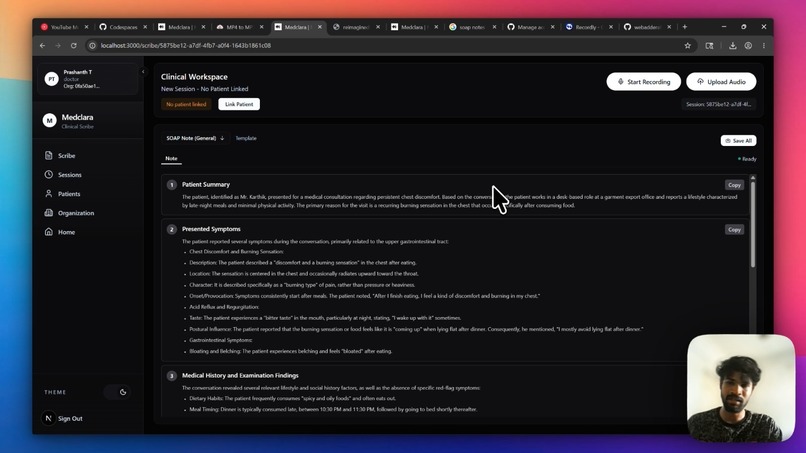This screenshot has height=453, width=806.
Task: Click the Patient Summary heading
Action: (206, 184)
